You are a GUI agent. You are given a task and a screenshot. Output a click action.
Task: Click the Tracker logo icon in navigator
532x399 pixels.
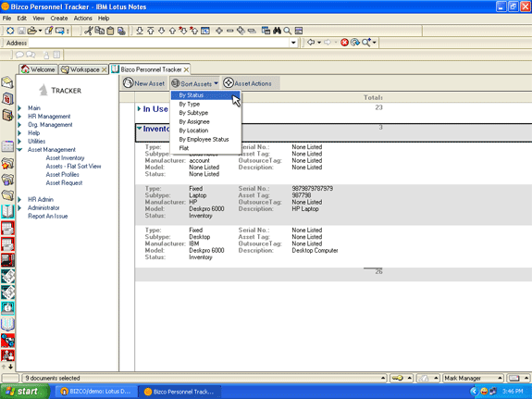pos(43,90)
